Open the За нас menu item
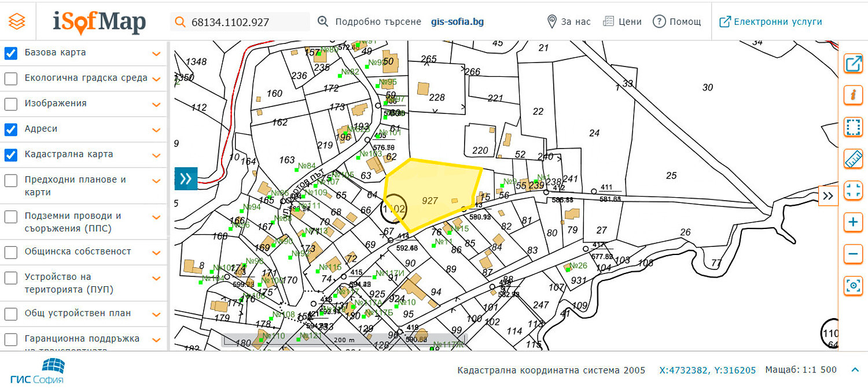Viewport: 868px width, 388px height. tap(569, 22)
